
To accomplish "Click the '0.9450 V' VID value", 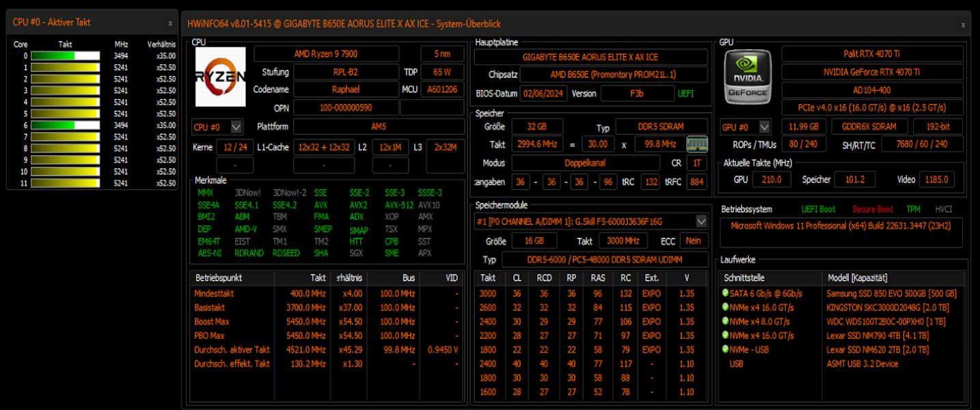I will click(442, 349).
